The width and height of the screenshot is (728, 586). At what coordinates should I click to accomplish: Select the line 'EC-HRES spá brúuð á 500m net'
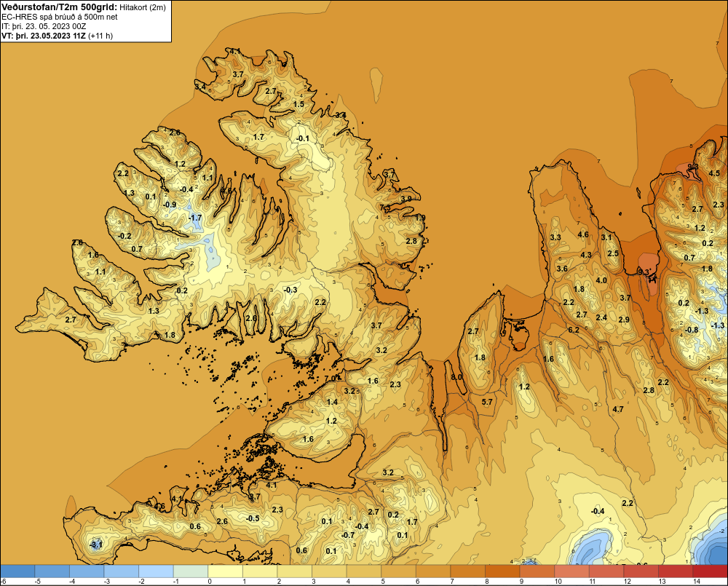coord(60,17)
